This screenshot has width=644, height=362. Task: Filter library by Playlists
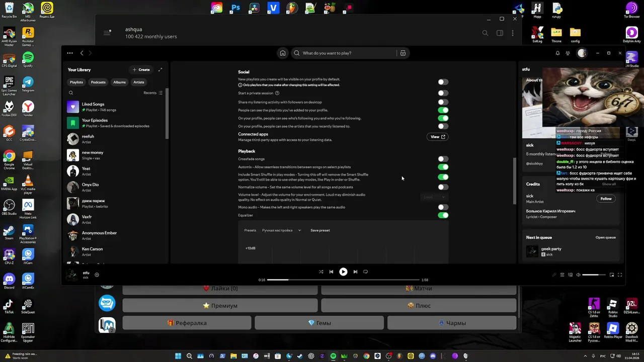(x=76, y=82)
